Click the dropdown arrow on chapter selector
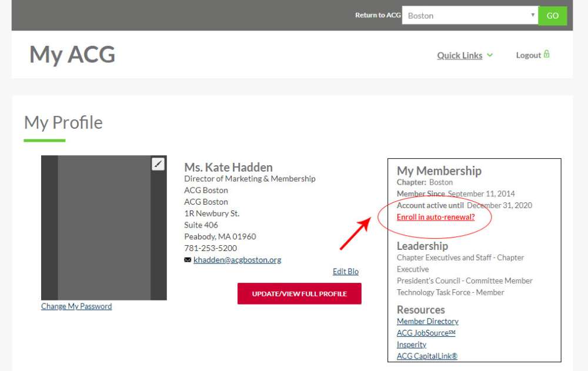588x371 pixels. [x=533, y=16]
